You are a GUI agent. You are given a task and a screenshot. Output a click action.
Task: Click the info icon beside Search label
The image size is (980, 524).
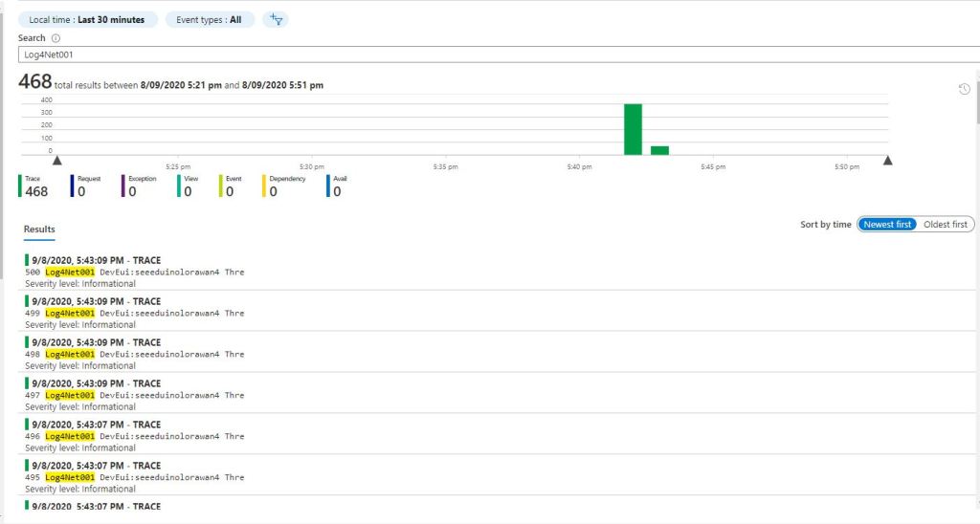coord(55,38)
